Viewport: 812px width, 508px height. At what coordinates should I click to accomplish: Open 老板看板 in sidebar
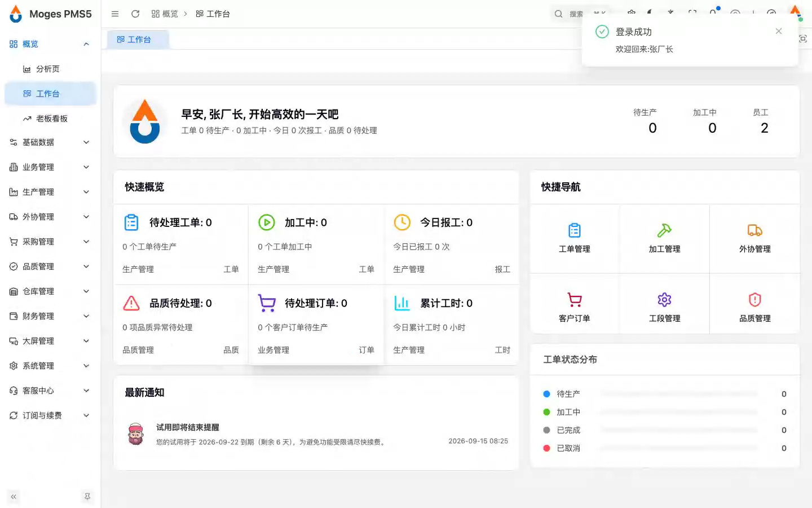(50, 119)
